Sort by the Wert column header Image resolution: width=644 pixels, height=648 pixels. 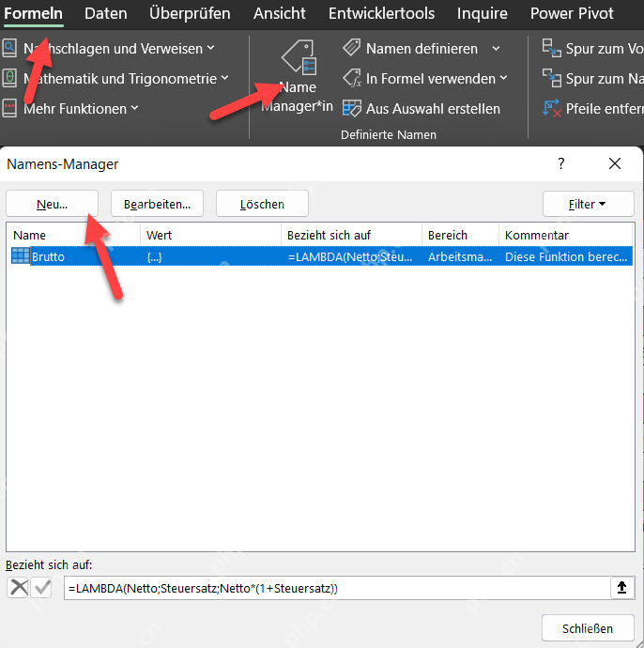click(210, 235)
